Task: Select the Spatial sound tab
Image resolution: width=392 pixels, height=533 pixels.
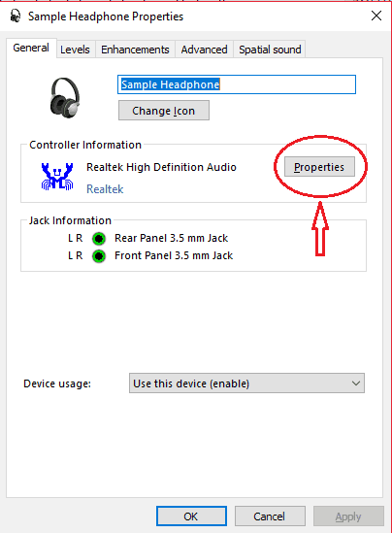Action: click(x=270, y=50)
